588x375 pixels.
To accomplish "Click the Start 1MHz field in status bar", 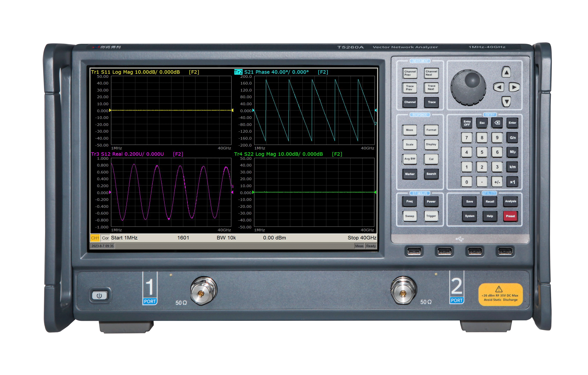I will [x=124, y=238].
